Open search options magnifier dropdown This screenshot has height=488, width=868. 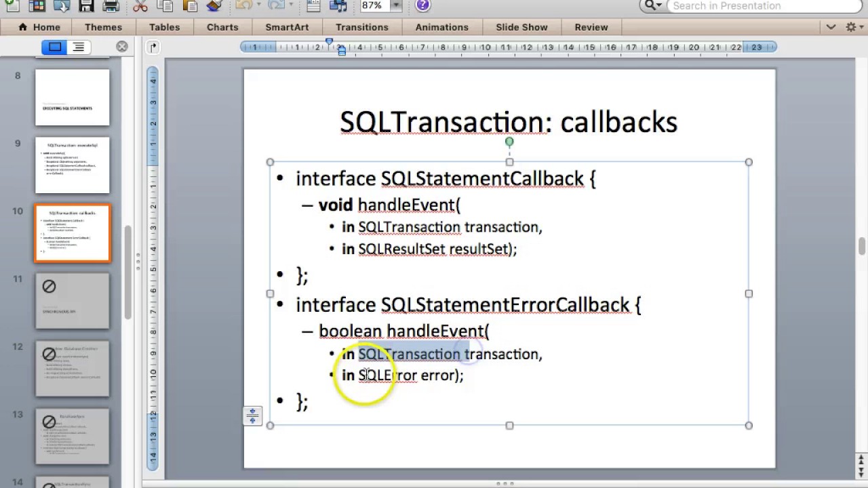click(x=652, y=5)
